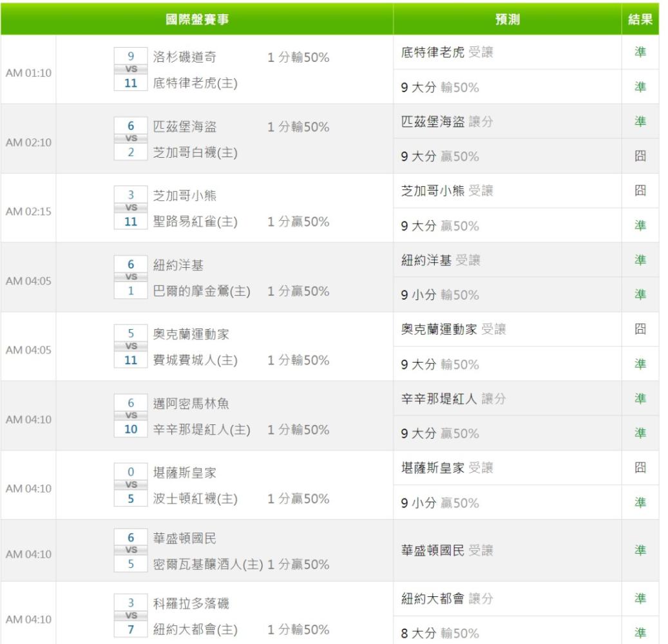This screenshot has width=668, height=644.
Task: Click team name 紐約洋基 in match list
Action: (x=178, y=265)
